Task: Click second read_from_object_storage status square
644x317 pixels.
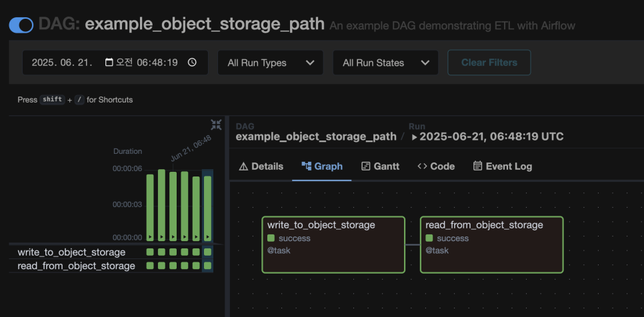Action: click(x=161, y=265)
